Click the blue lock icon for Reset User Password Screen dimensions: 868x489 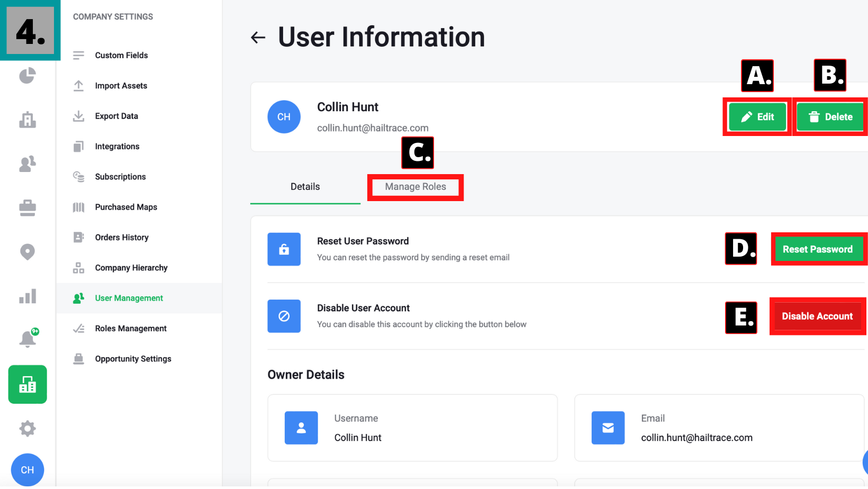[284, 249]
